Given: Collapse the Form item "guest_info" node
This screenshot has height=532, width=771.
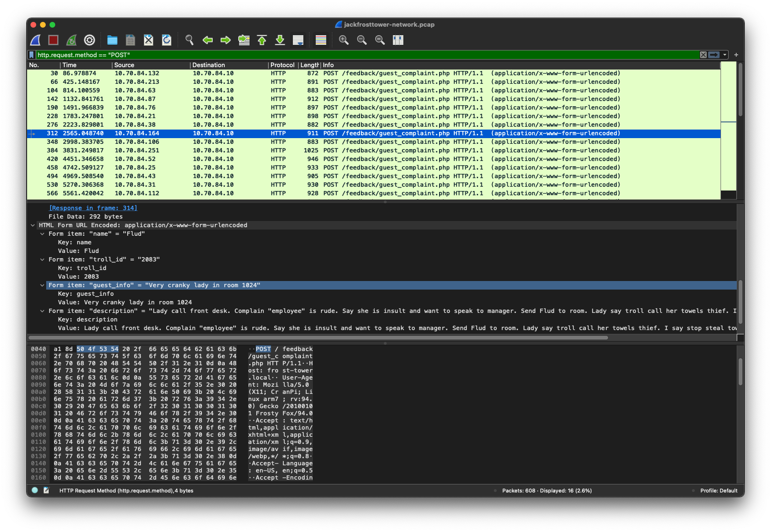Looking at the screenshot, I should click(42, 285).
